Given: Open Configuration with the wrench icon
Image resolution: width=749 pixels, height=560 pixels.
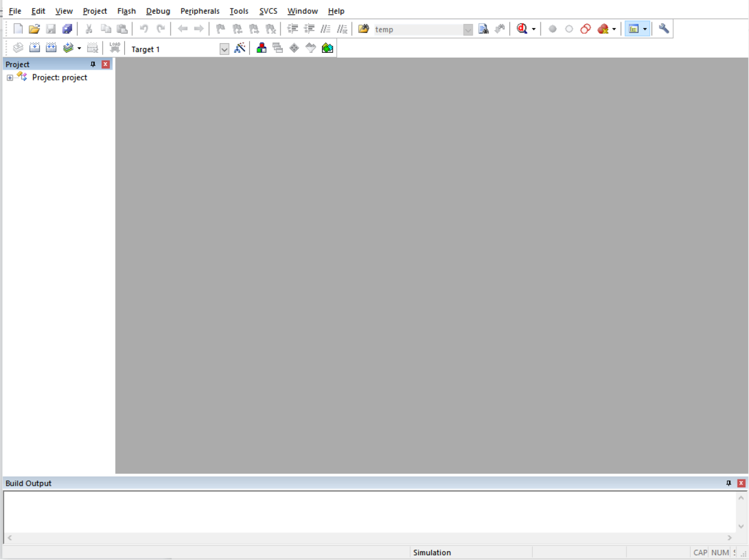Looking at the screenshot, I should tap(664, 28).
